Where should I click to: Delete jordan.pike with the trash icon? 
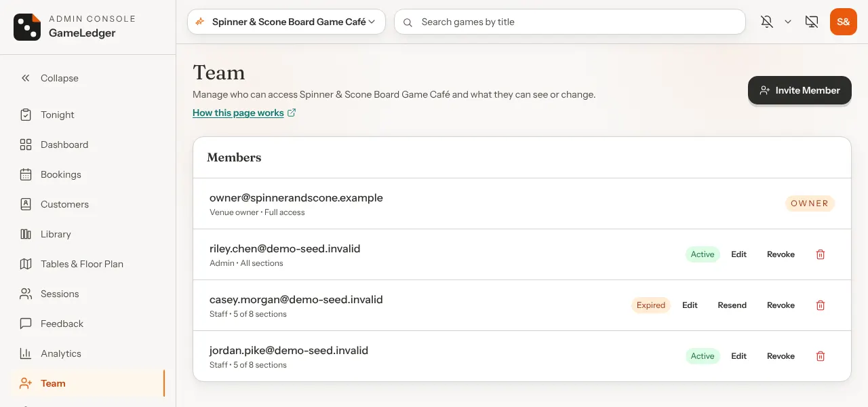tap(821, 356)
